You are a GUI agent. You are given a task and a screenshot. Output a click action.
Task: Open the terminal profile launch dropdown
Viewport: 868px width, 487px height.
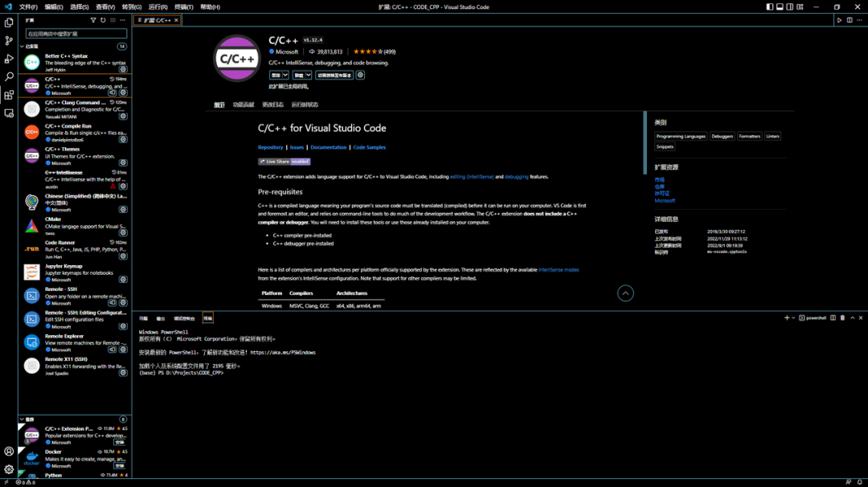pyautogui.click(x=795, y=317)
